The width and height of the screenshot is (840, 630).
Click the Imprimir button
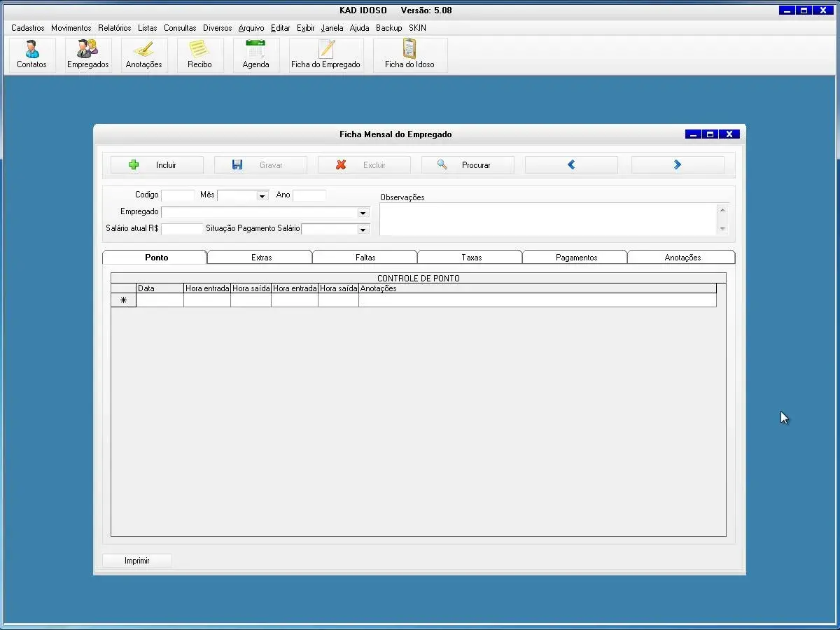pyautogui.click(x=137, y=561)
